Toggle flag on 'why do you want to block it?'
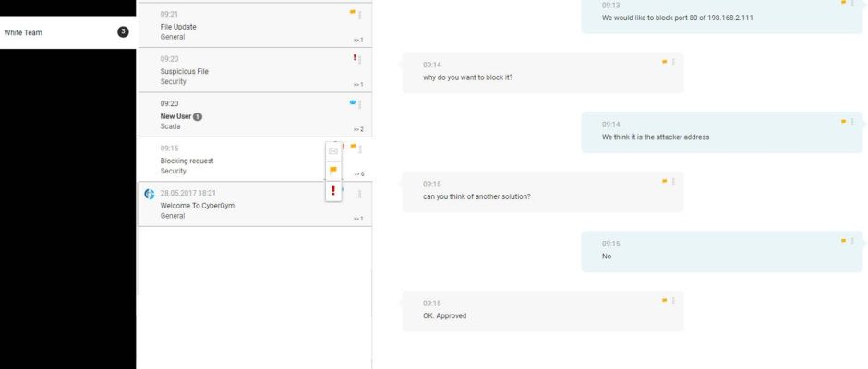Image resolution: width=868 pixels, height=369 pixels. click(x=664, y=62)
